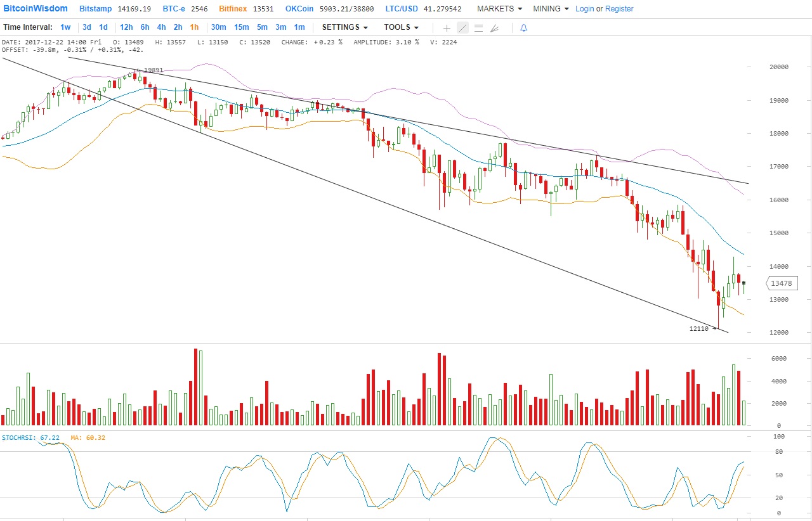Open the MINING menu

coord(551,9)
